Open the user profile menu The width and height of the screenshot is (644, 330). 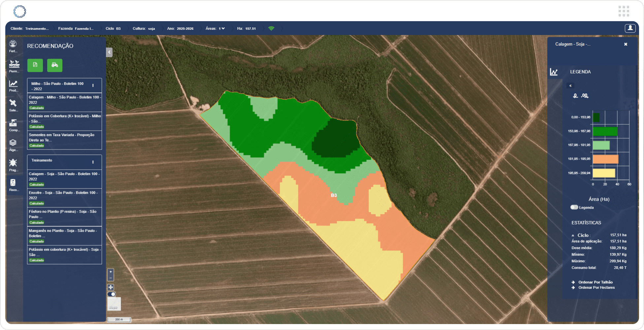click(x=630, y=28)
